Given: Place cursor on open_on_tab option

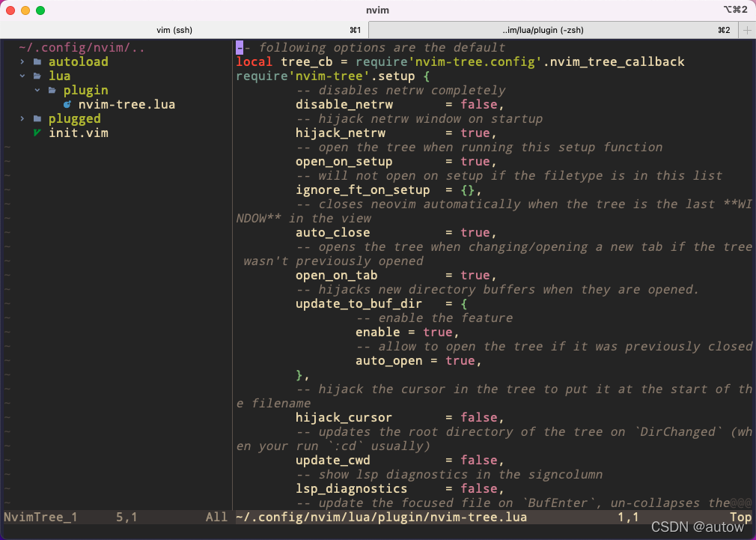Looking at the screenshot, I should 337,275.
